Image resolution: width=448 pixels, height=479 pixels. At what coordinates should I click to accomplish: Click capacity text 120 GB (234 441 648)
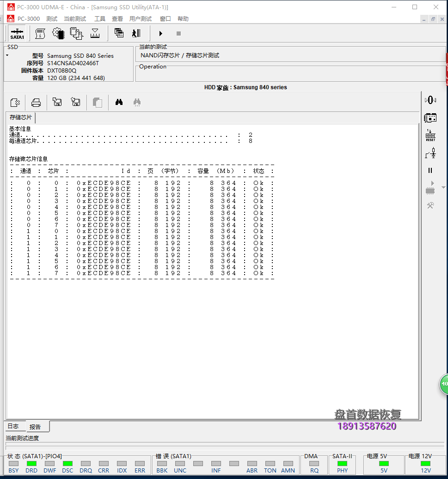[76, 78]
